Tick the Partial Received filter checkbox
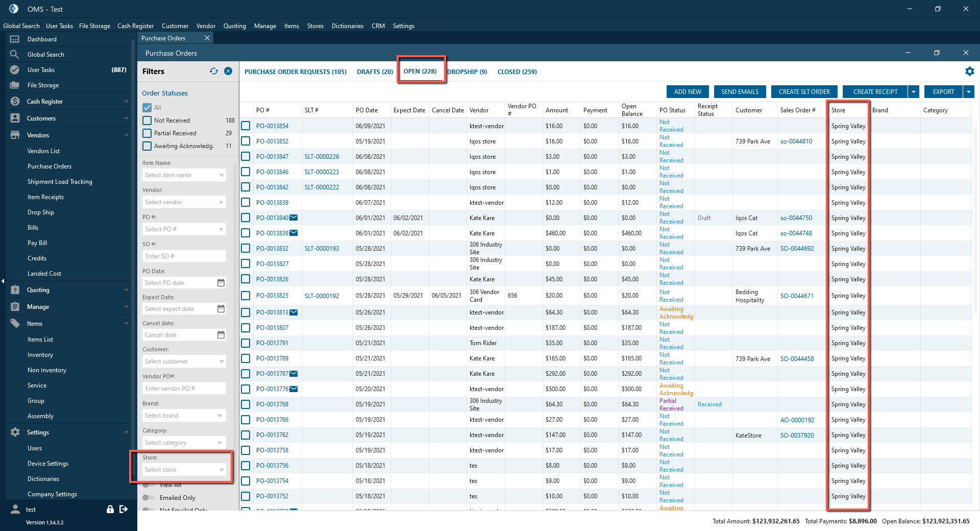This screenshot has width=980, height=531. pyautogui.click(x=147, y=133)
